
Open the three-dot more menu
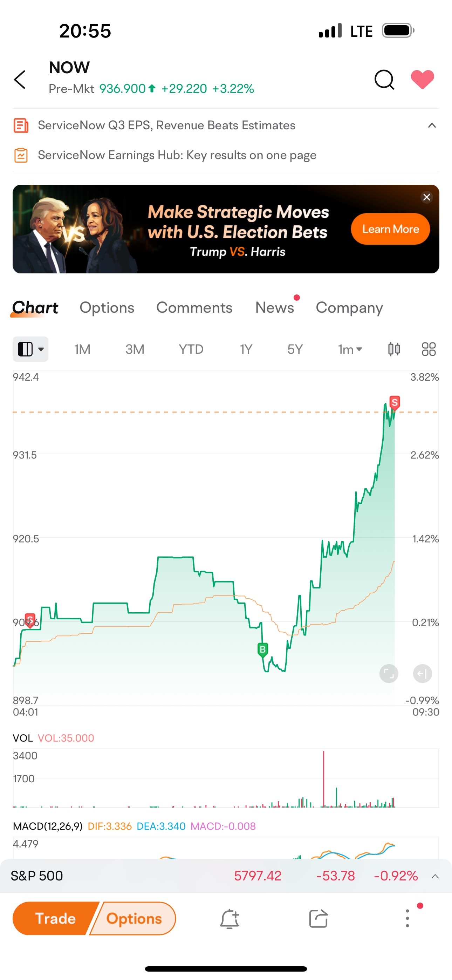[408, 918]
